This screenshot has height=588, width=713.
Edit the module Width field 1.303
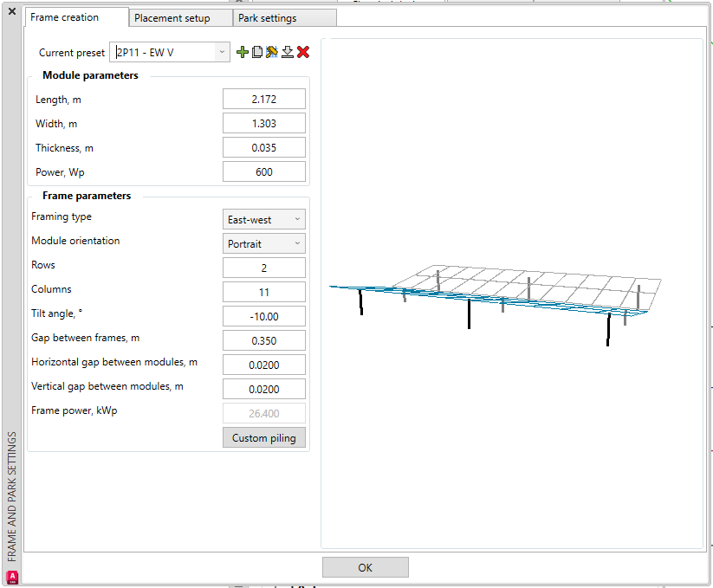(x=264, y=123)
